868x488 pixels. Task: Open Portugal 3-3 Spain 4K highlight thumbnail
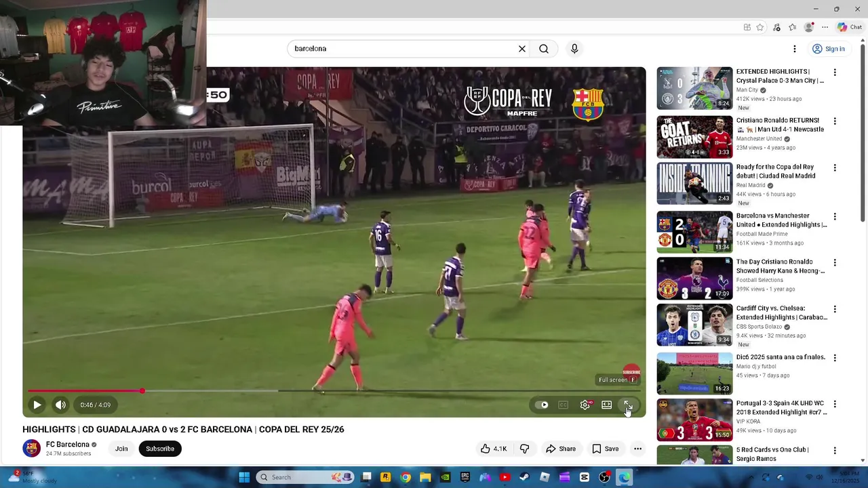694,420
